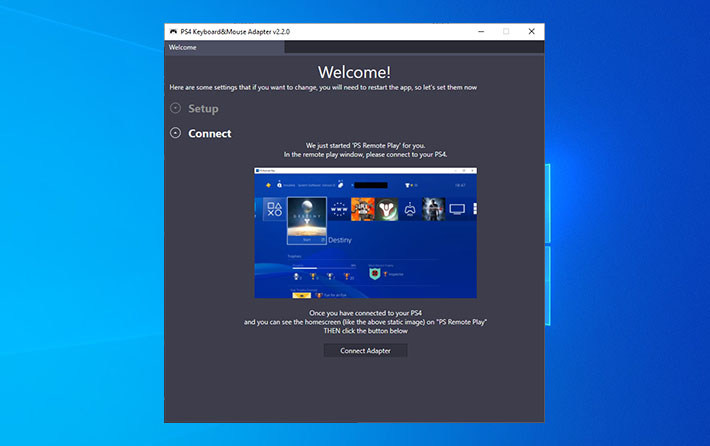Click the gamepad icon in the title bar
The height and width of the screenshot is (446, 710).
coord(173,32)
